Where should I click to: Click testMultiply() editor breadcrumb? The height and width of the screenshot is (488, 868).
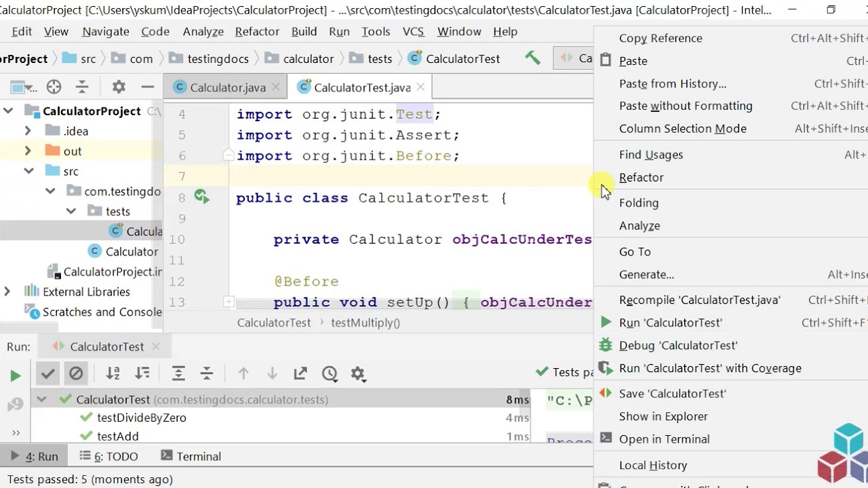[366, 323]
